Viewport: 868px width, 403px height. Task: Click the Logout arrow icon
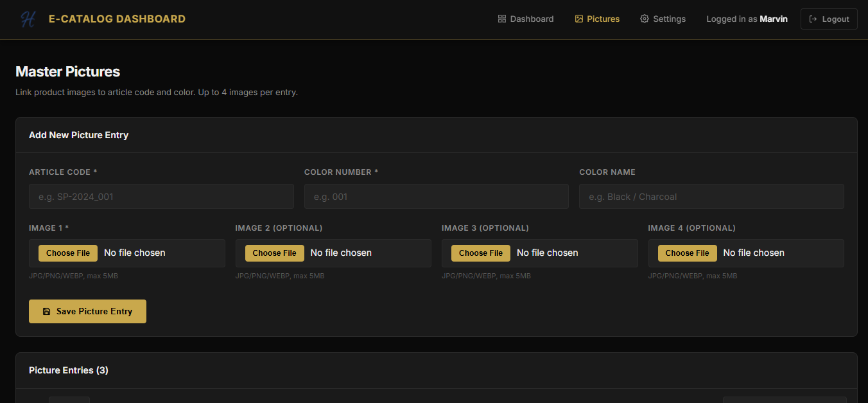click(x=813, y=19)
